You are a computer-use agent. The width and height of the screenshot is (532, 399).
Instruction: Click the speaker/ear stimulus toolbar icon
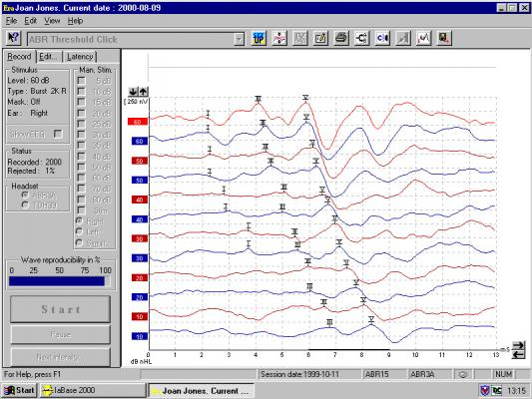coord(382,38)
